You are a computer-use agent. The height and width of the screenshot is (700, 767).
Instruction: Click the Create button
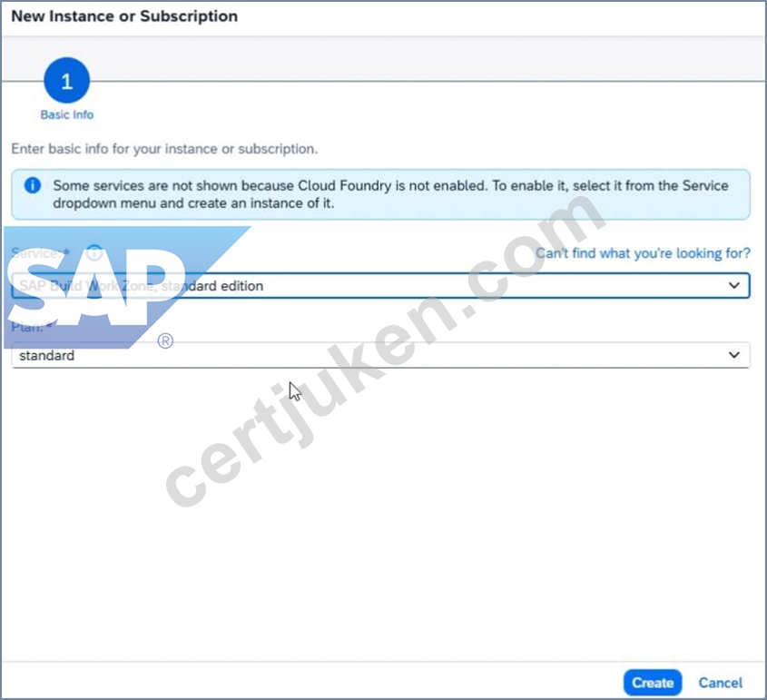point(653,683)
